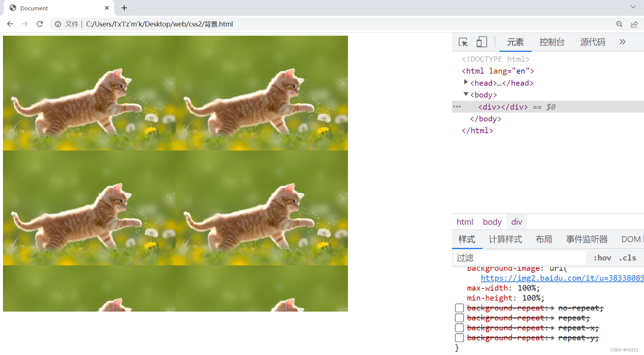
Task: Select the <html lang="en"> node
Action: [x=498, y=71]
